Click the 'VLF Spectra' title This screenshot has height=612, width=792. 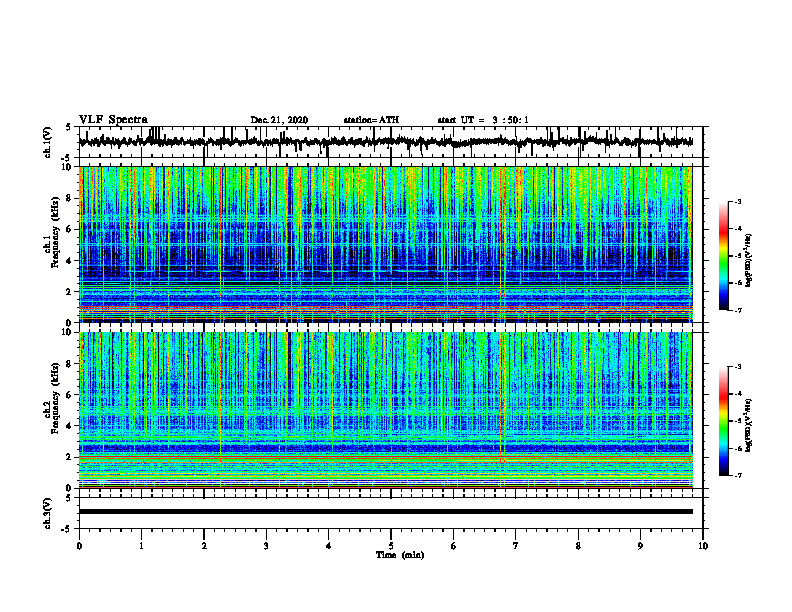[113, 119]
